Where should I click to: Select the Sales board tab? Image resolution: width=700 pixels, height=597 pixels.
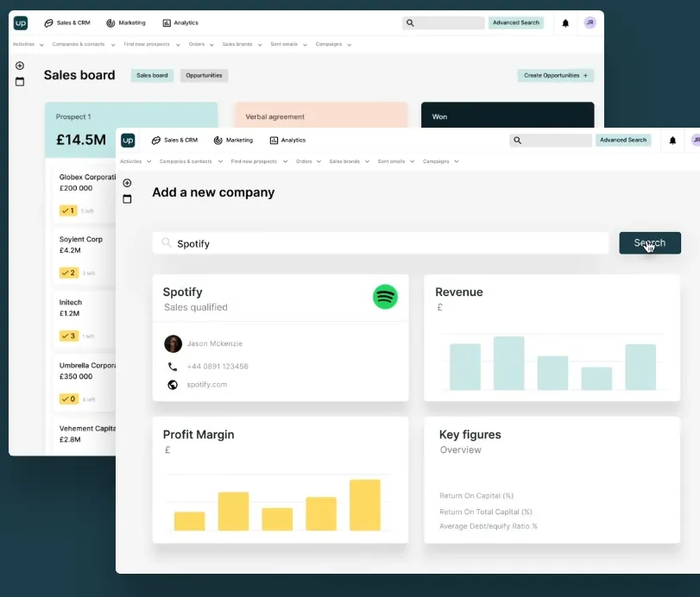tap(152, 75)
